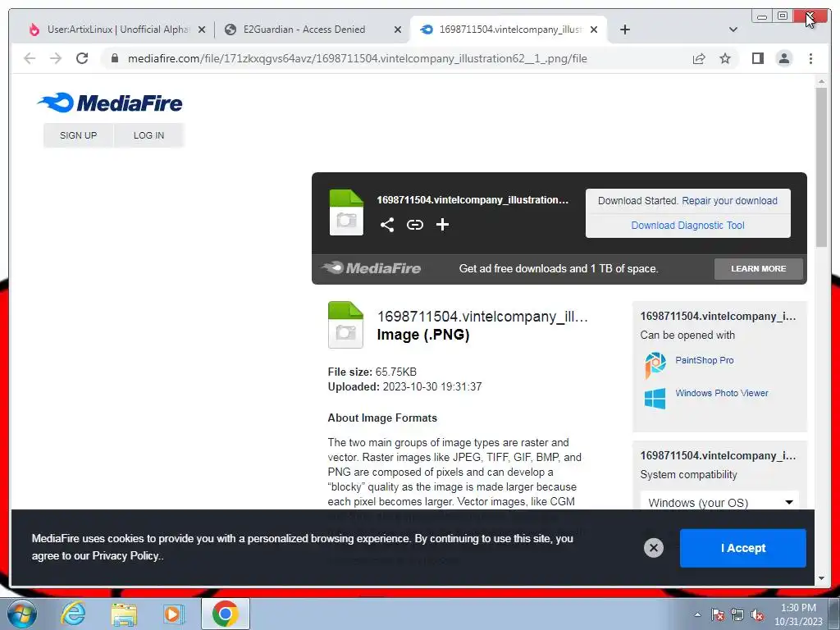Screen dimensions: 840x630
Task: Toggle the Chrome side panel icon
Action: (757, 58)
